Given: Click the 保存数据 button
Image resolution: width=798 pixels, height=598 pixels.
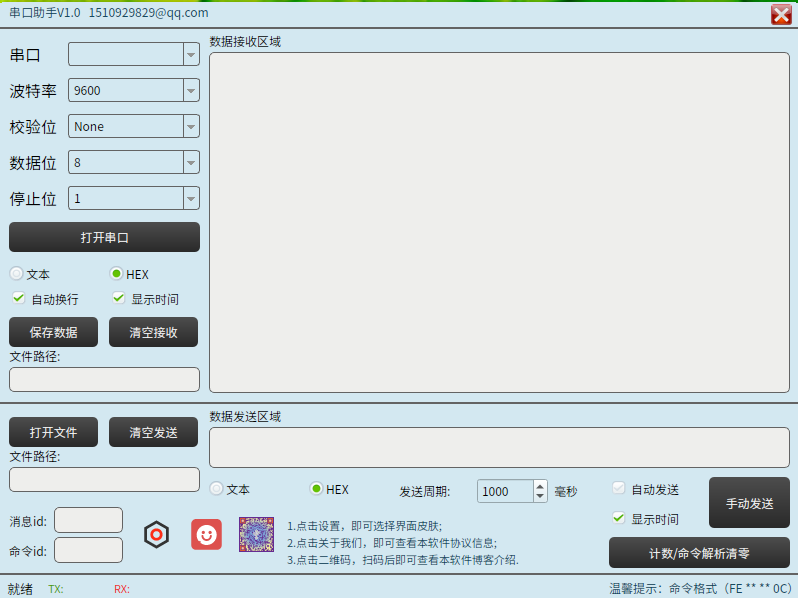Looking at the screenshot, I should coord(53,332).
